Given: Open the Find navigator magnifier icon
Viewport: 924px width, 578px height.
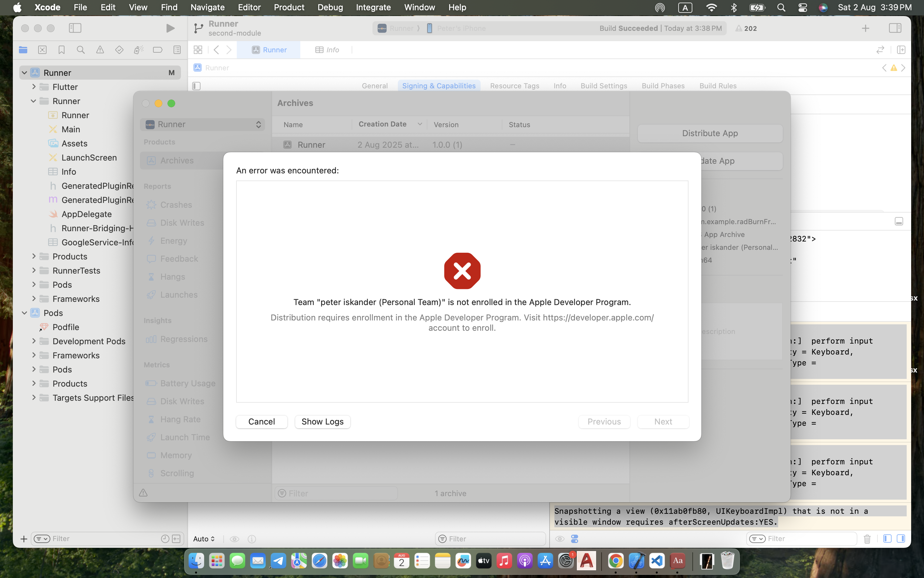Looking at the screenshot, I should pyautogui.click(x=81, y=50).
